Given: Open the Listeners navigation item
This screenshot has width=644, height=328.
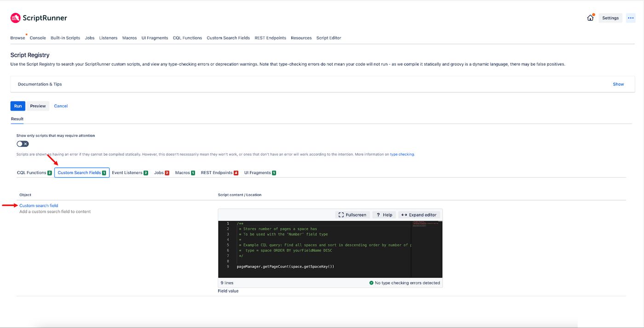Looking at the screenshot, I should 108,38.
